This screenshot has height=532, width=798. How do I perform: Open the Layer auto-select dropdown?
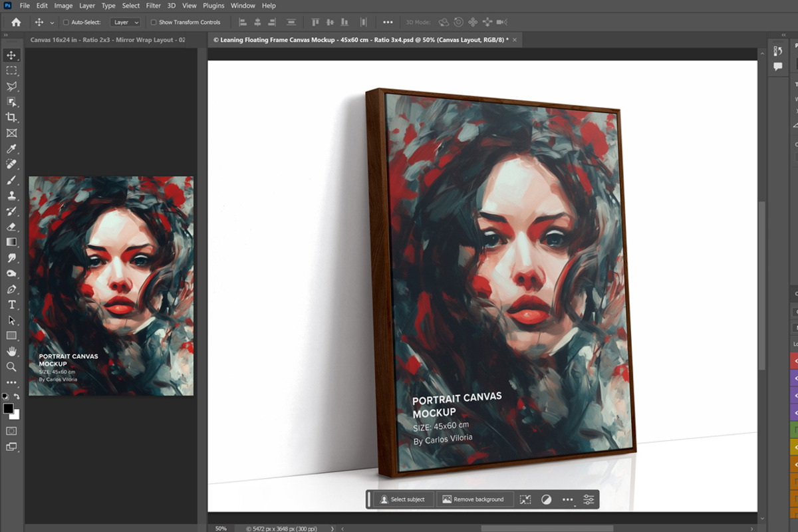(x=125, y=23)
